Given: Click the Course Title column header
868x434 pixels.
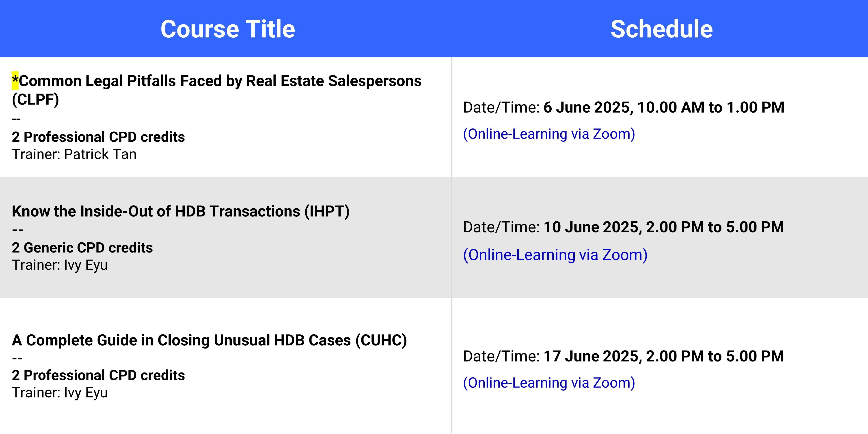Looking at the screenshot, I should pyautogui.click(x=228, y=29).
